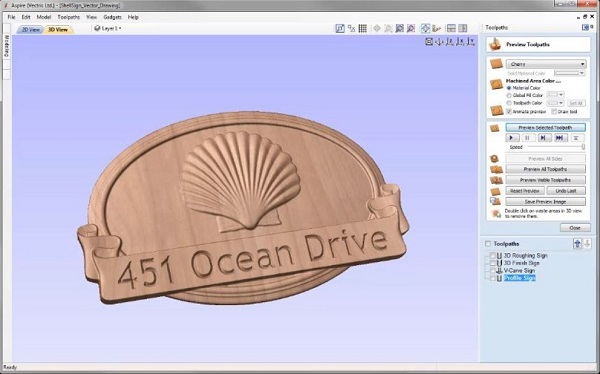Open the Toolpath Color swatch dropdown
600x374 pixels.
pyautogui.click(x=556, y=103)
